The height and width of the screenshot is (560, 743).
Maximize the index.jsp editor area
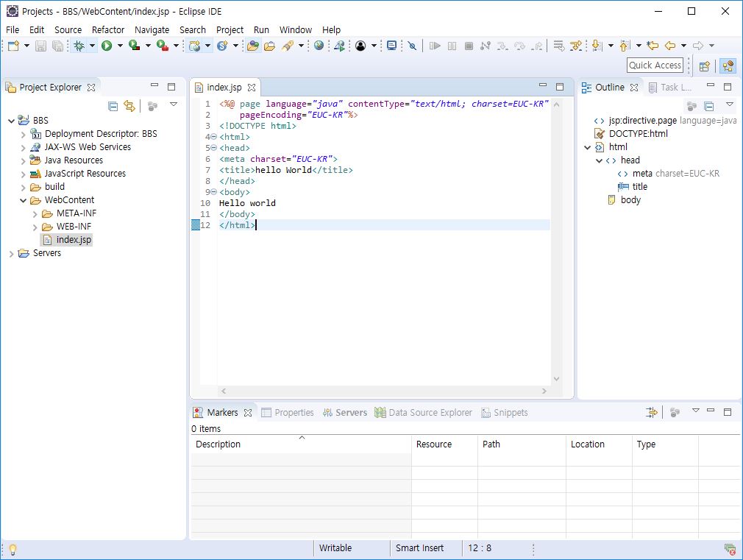tap(560, 87)
